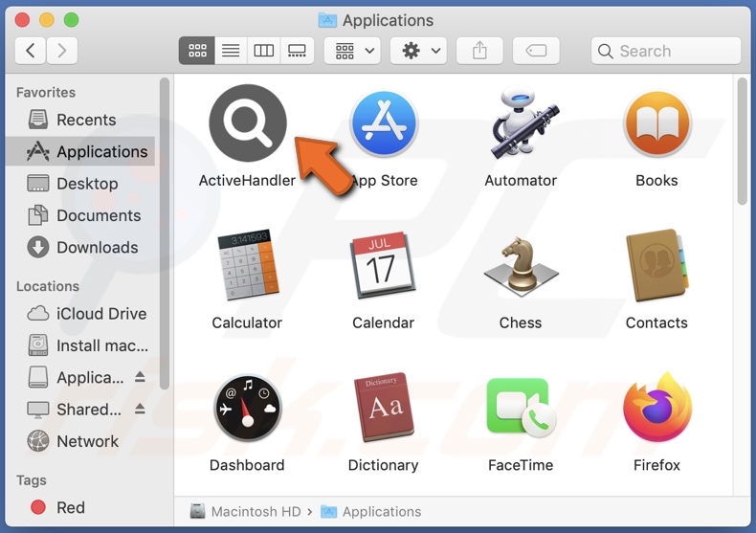The width and height of the screenshot is (756, 533).
Task: Close the Finder window
Action: point(22,20)
